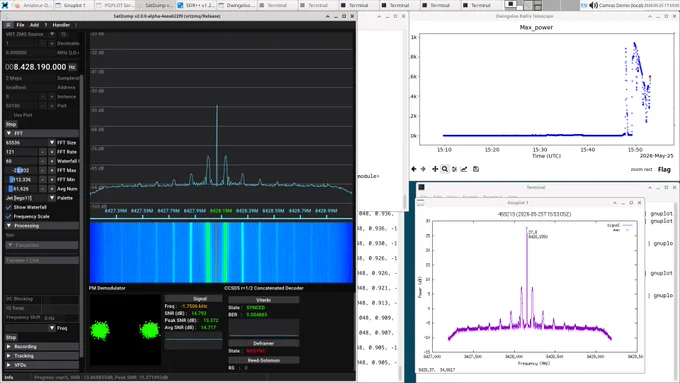Click the Hz unit button
This screenshot has height=383, width=680.
[72, 67]
